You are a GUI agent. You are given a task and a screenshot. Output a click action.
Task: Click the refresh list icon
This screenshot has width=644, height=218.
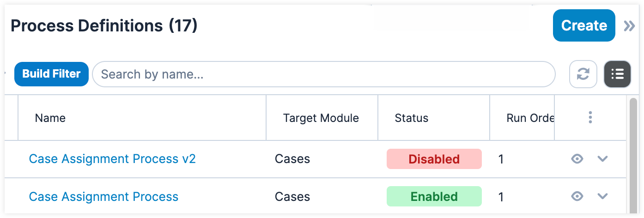(583, 74)
